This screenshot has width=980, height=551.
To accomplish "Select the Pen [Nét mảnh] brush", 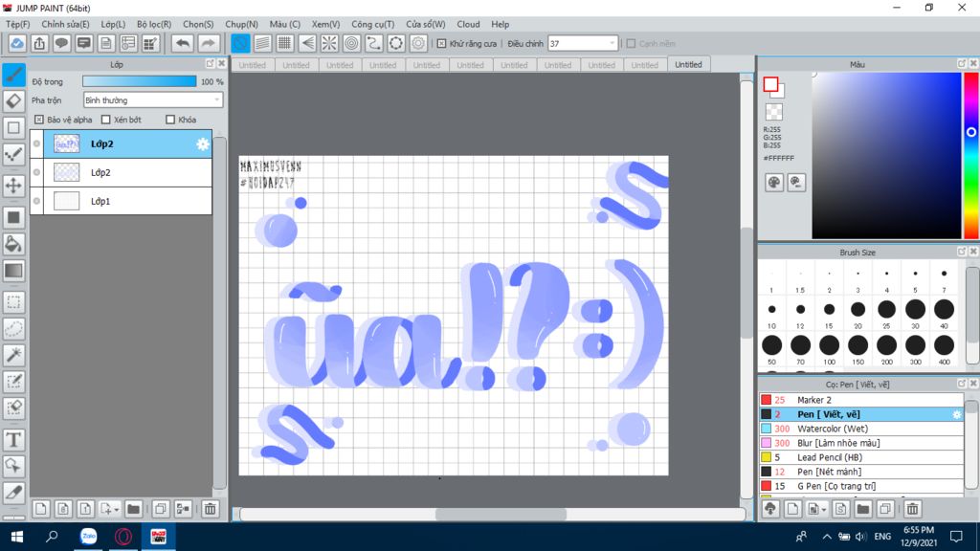I will pyautogui.click(x=861, y=472).
